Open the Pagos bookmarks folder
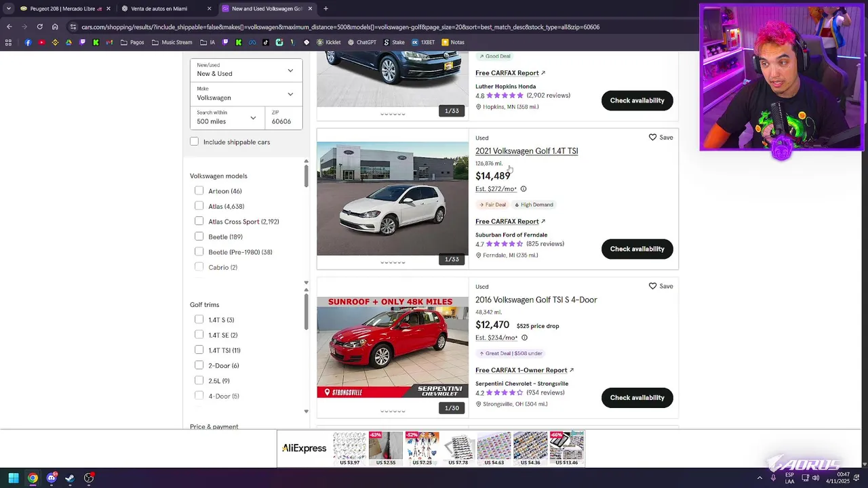 point(132,42)
